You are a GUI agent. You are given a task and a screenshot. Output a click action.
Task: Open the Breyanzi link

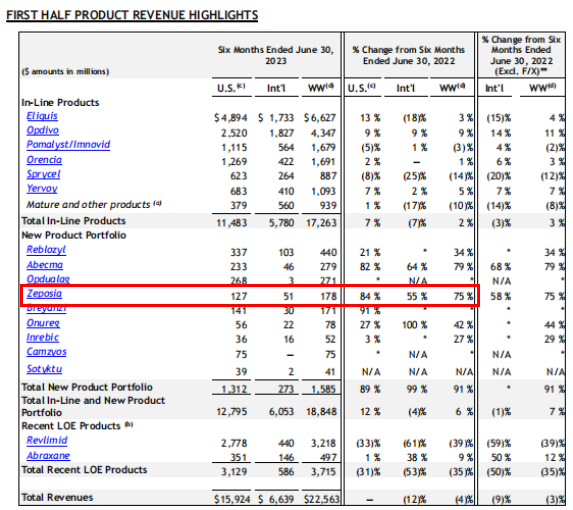point(46,309)
